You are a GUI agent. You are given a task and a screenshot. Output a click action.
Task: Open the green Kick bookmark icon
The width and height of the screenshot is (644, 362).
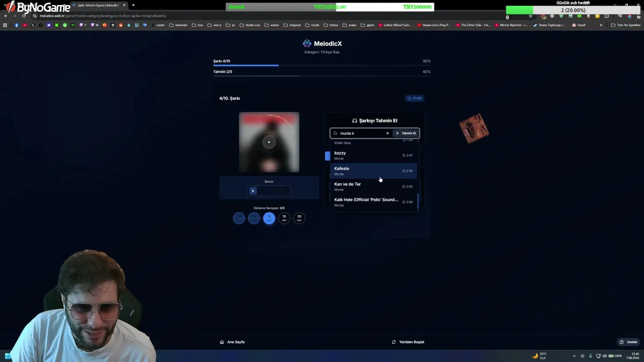pyautogui.click(x=57, y=25)
